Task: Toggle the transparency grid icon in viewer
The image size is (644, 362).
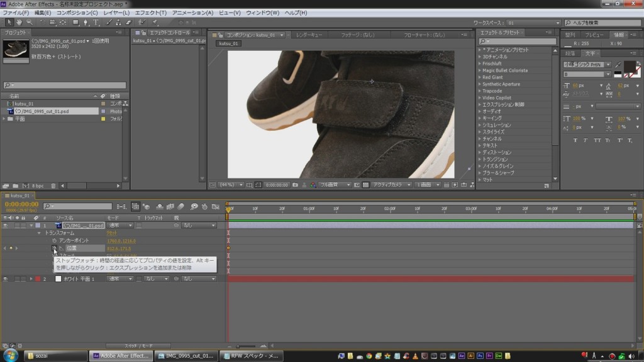Action: [x=365, y=185]
